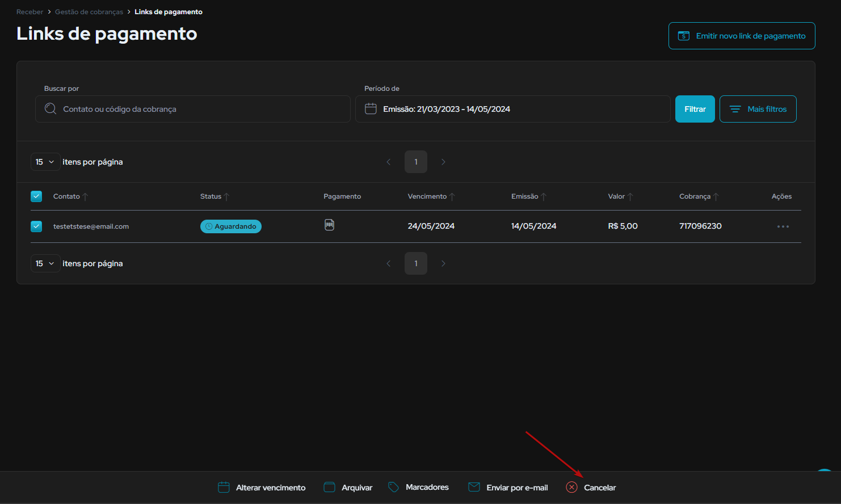Screen dimensions: 841x504
Task: Sort by Valor using its arrow
Action: 630,196
